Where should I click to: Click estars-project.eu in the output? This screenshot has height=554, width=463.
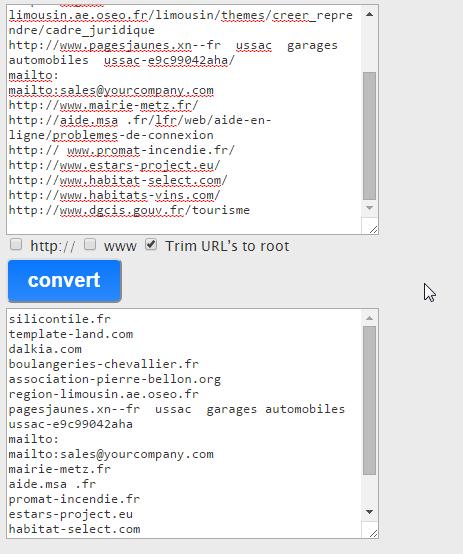(x=71, y=514)
